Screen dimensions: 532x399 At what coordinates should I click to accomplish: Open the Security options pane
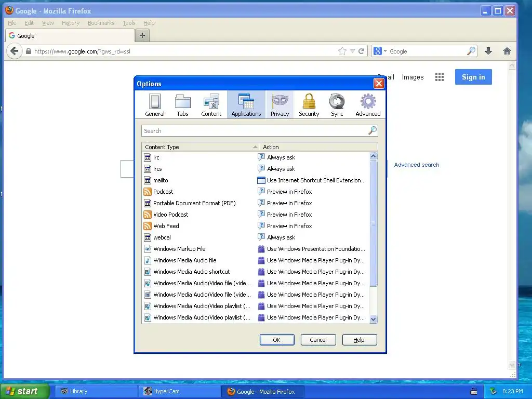[309, 105]
